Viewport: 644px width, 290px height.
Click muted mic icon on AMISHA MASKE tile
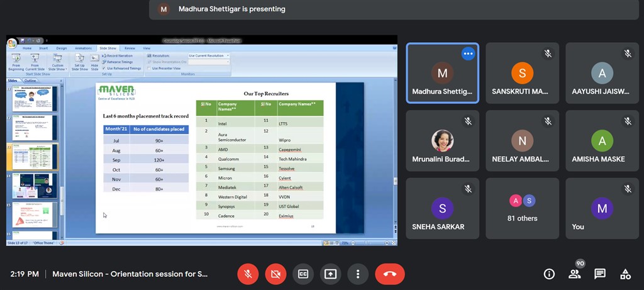click(x=628, y=121)
